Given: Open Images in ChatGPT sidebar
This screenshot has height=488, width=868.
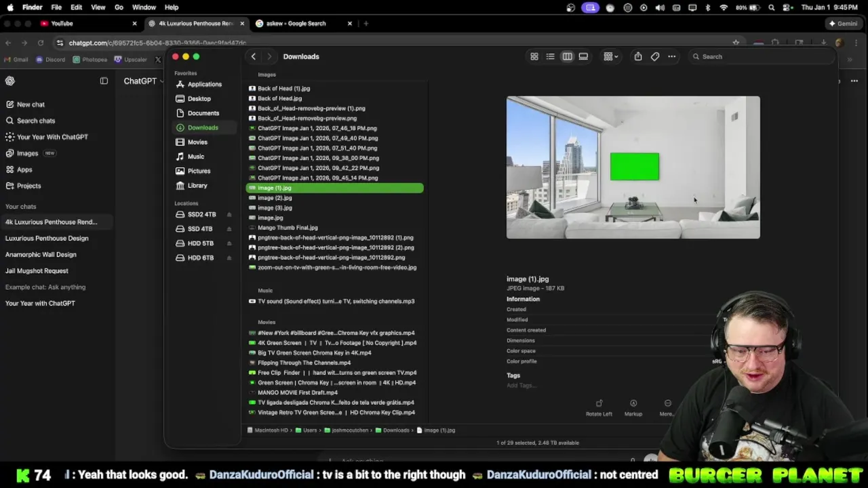Looking at the screenshot, I should [x=31, y=153].
